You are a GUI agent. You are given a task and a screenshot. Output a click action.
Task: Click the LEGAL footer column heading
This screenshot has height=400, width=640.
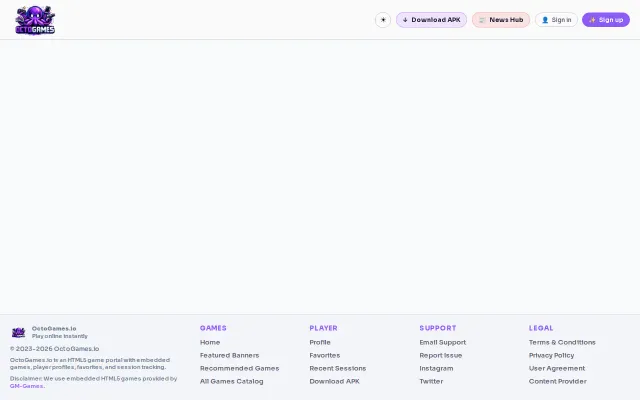tap(541, 328)
